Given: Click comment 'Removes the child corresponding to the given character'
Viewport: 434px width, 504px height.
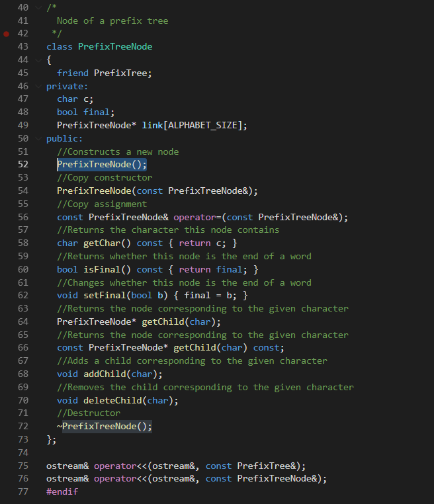Looking at the screenshot, I should (205, 388).
